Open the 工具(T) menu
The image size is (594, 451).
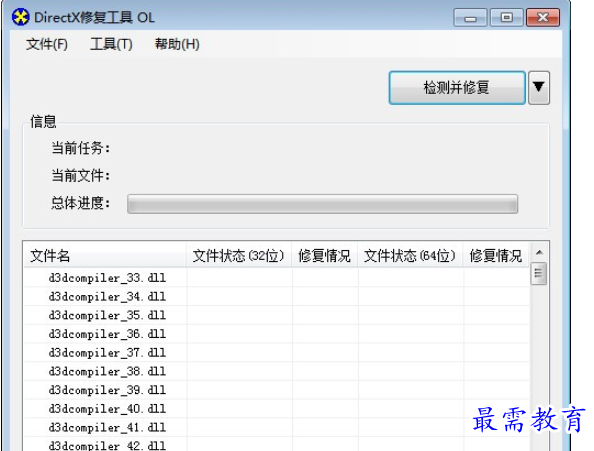(x=111, y=44)
